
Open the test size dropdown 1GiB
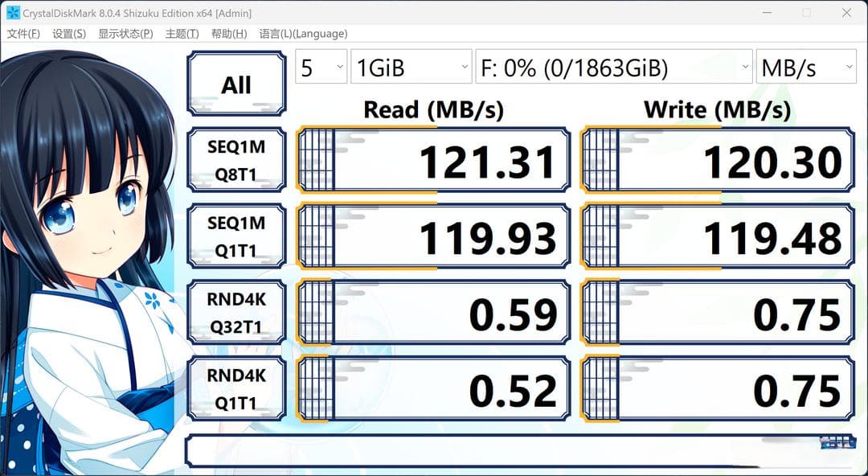tap(411, 67)
